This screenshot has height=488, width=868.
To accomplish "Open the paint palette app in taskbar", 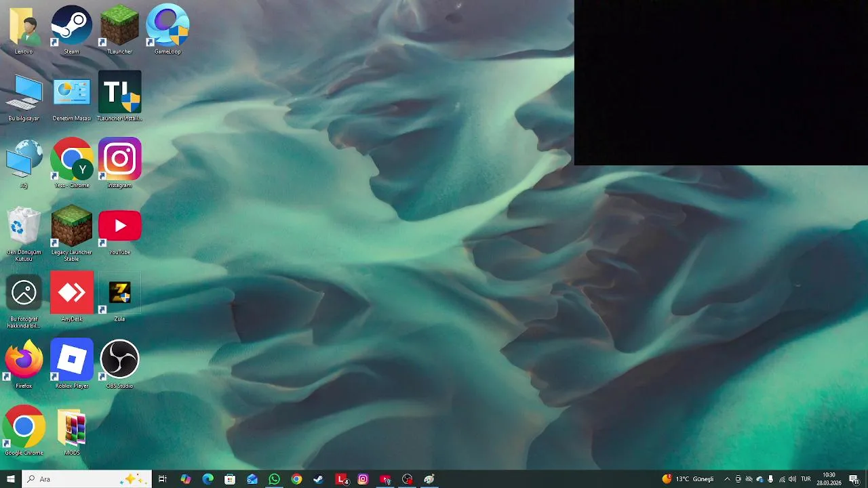I will [429, 479].
